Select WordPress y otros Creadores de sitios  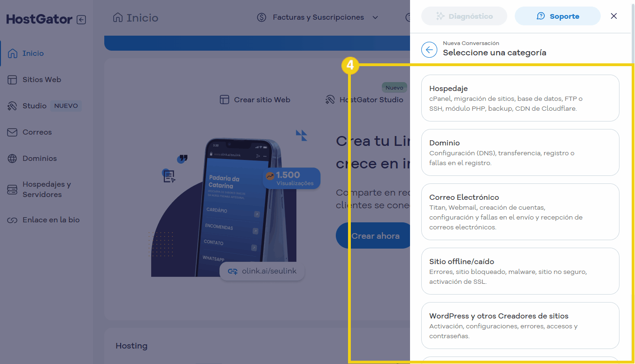click(520, 326)
